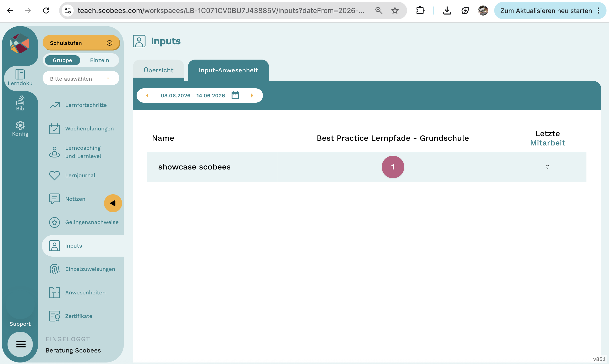Click the Anwesenheiten icon
The width and height of the screenshot is (609, 364).
[54, 293]
